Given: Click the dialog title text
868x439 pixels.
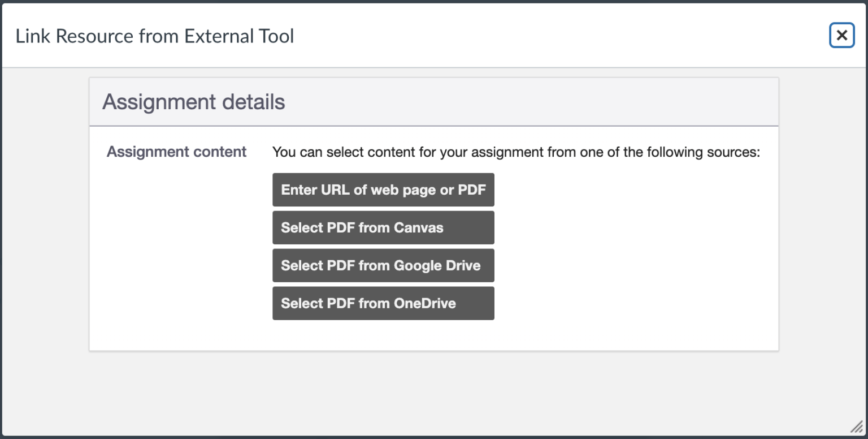Looking at the screenshot, I should click(155, 36).
